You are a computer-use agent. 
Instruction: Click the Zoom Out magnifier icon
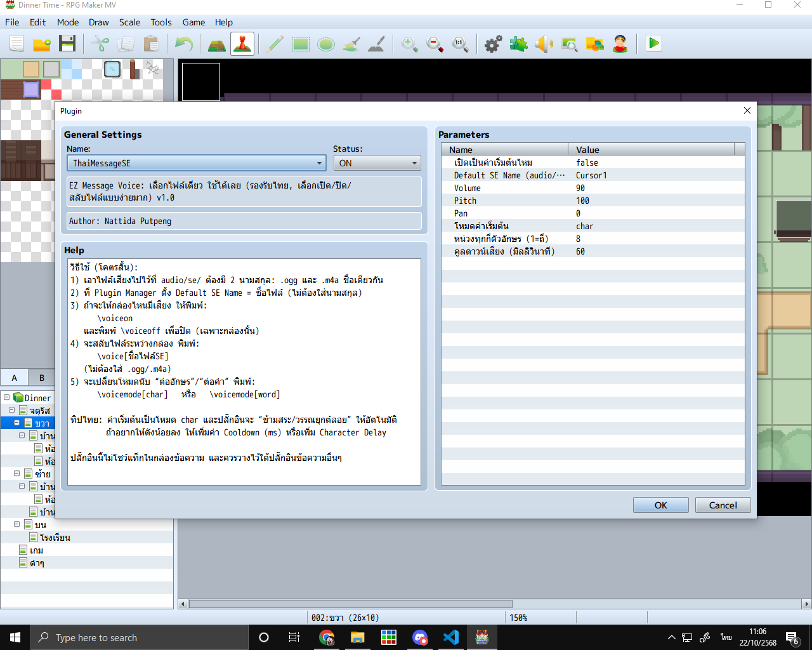[435, 44]
